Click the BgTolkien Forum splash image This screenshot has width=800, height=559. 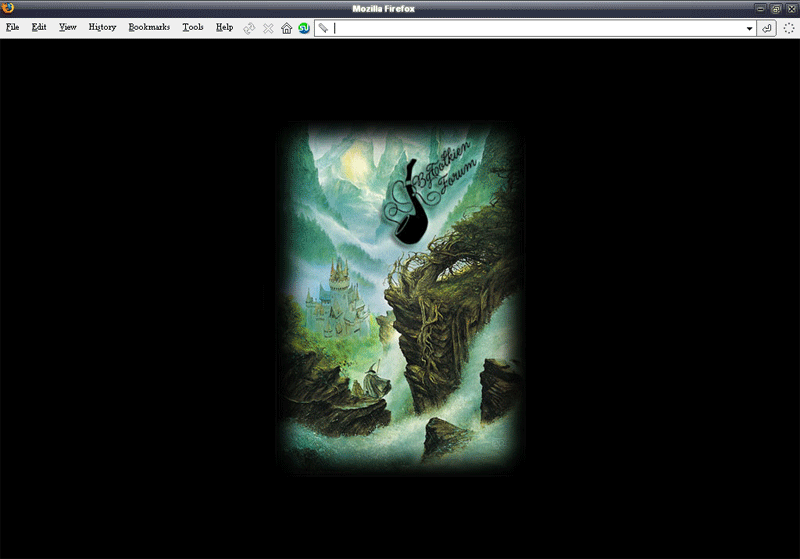coord(399,298)
